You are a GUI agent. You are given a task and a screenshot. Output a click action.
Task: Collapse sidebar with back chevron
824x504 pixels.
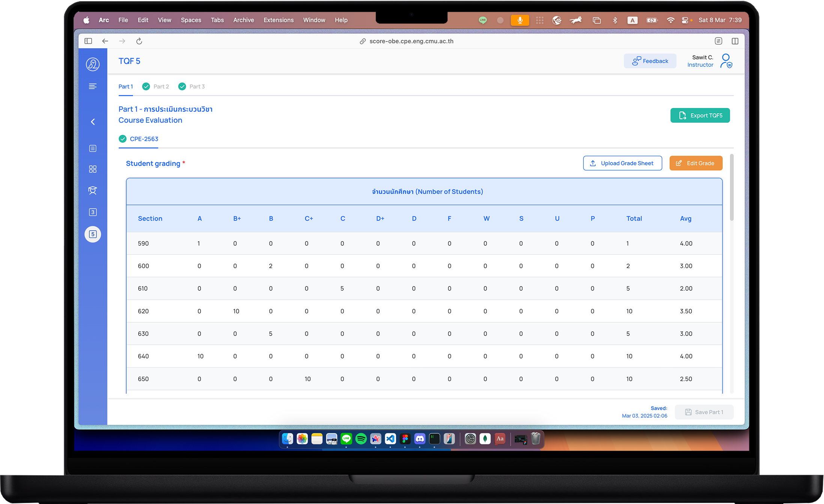93,122
